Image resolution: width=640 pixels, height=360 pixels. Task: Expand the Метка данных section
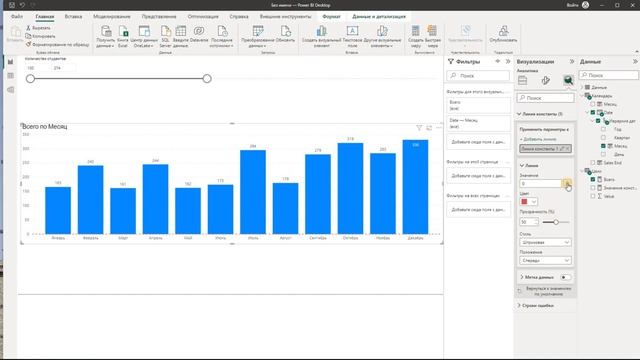522,277
